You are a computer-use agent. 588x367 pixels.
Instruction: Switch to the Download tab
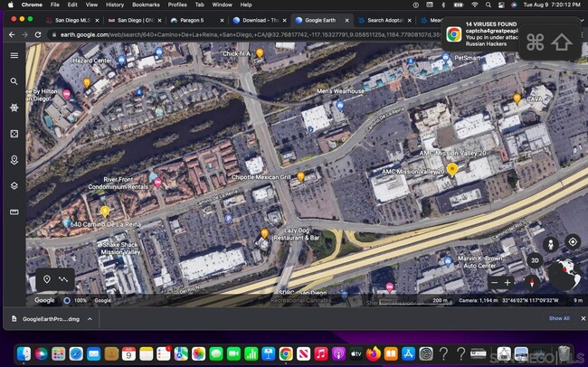click(x=261, y=20)
